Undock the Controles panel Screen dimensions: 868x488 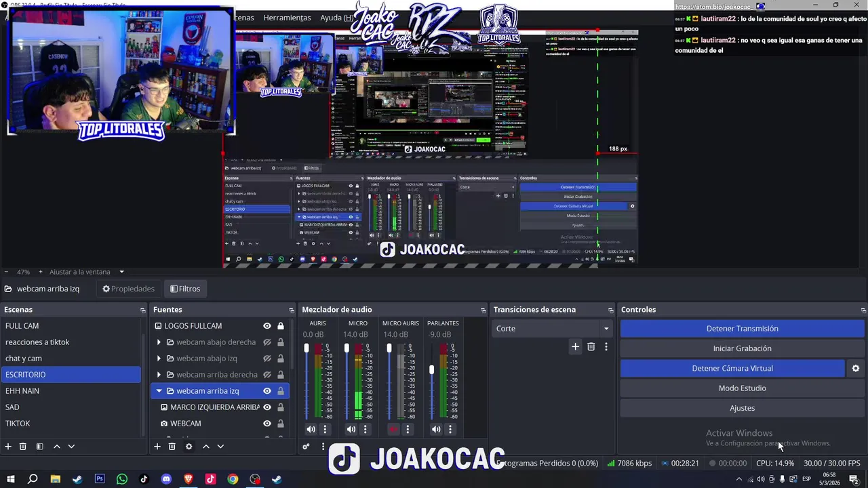pyautogui.click(x=863, y=310)
